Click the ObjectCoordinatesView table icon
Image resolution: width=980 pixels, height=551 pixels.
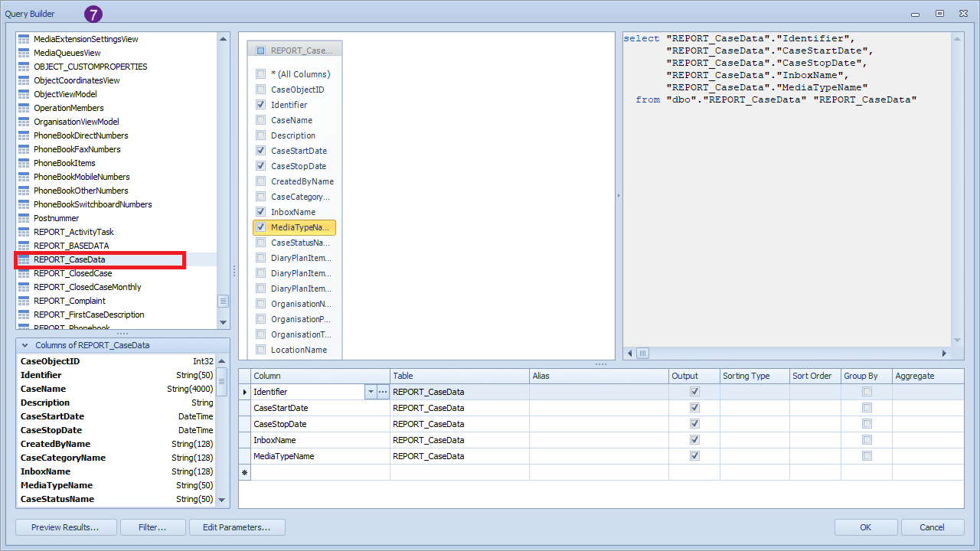coord(24,80)
